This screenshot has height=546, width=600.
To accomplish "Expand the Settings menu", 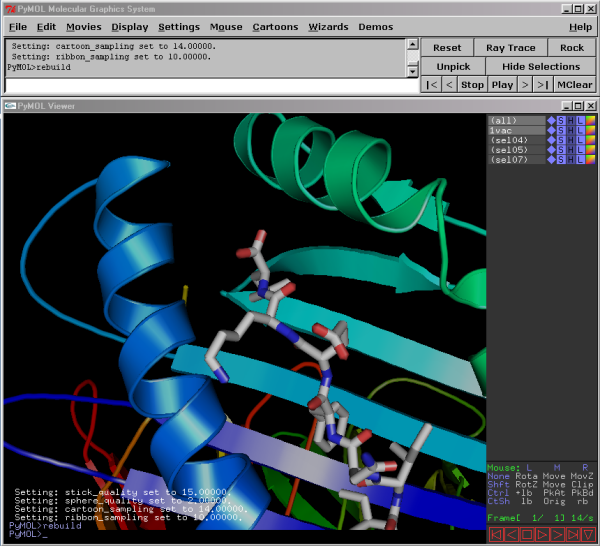I will [x=179, y=27].
